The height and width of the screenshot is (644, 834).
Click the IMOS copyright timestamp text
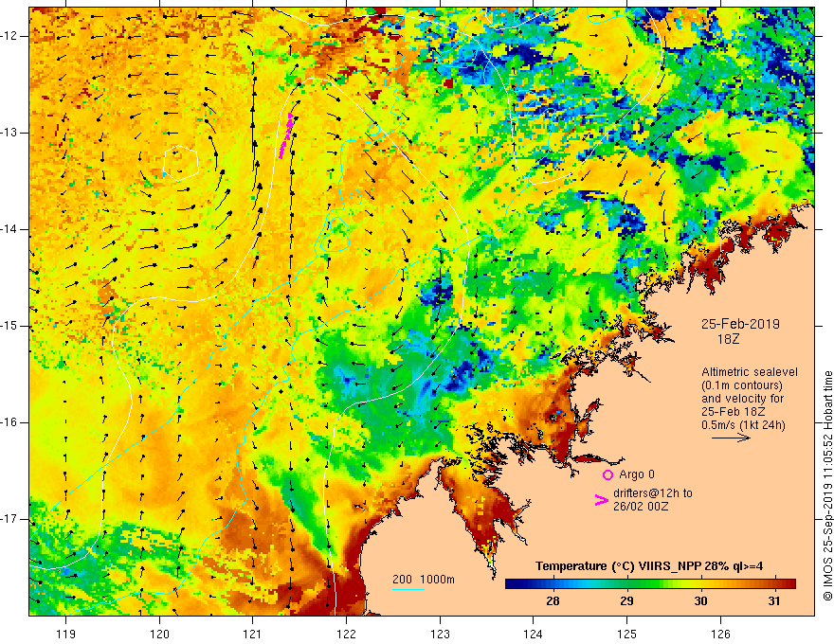[827, 486]
